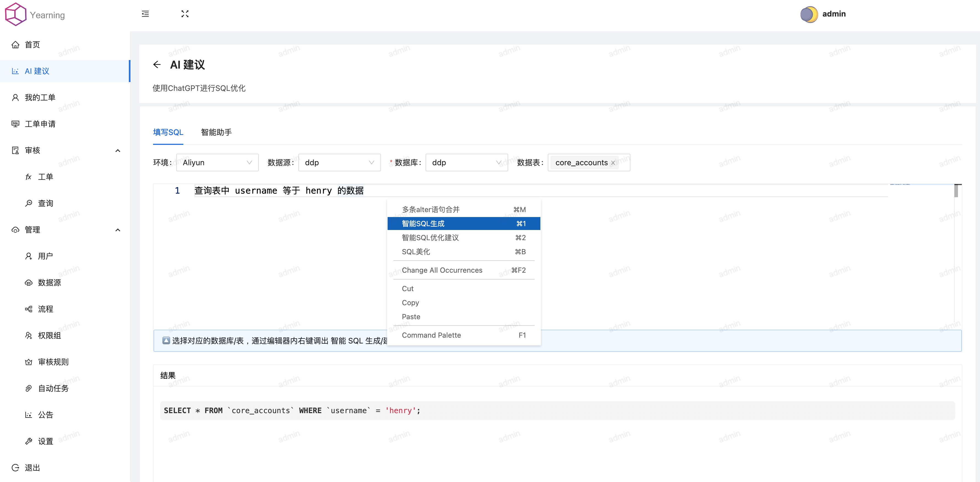Switch to 智能助手 tab
Image resolution: width=980 pixels, height=482 pixels.
pos(217,132)
